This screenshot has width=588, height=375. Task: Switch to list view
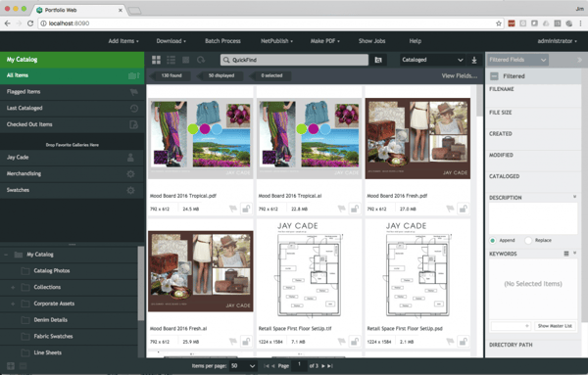171,60
